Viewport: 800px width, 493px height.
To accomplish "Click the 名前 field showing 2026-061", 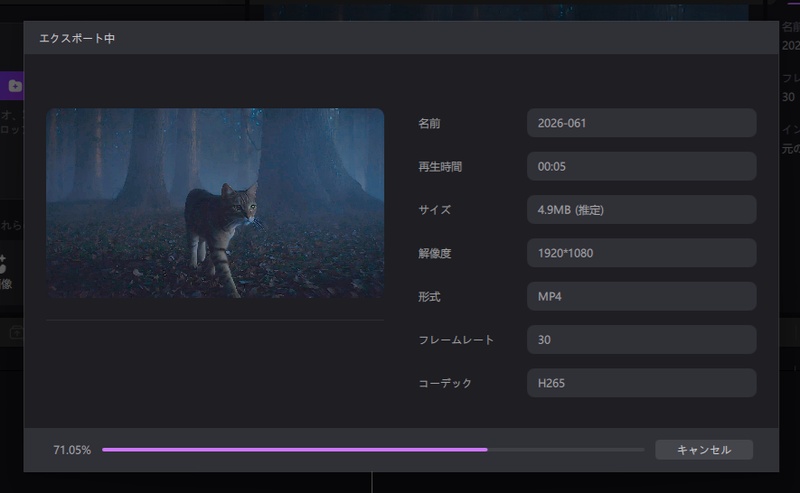I will click(641, 123).
